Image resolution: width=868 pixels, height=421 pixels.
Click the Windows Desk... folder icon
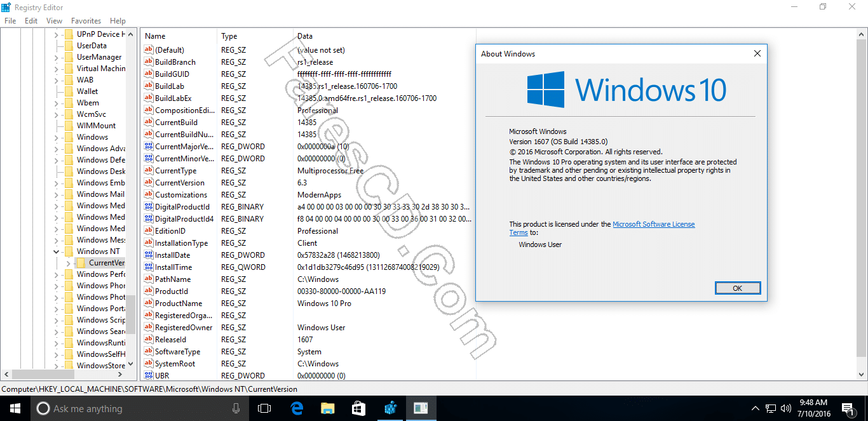pyautogui.click(x=69, y=171)
